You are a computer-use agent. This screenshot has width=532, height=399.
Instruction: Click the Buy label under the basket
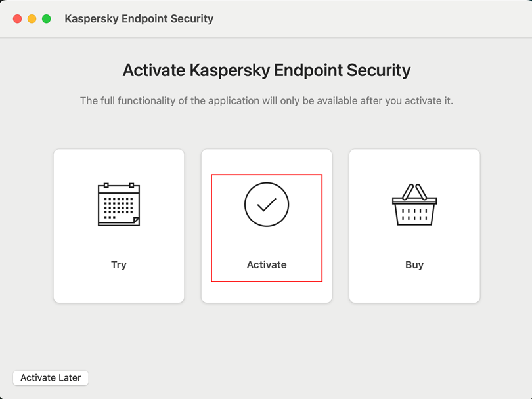click(414, 265)
